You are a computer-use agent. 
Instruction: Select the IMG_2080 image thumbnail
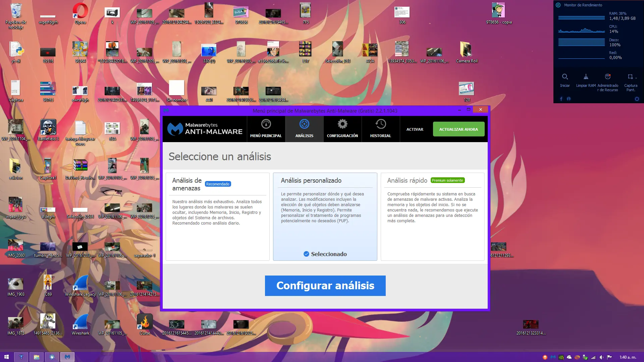tap(16, 248)
